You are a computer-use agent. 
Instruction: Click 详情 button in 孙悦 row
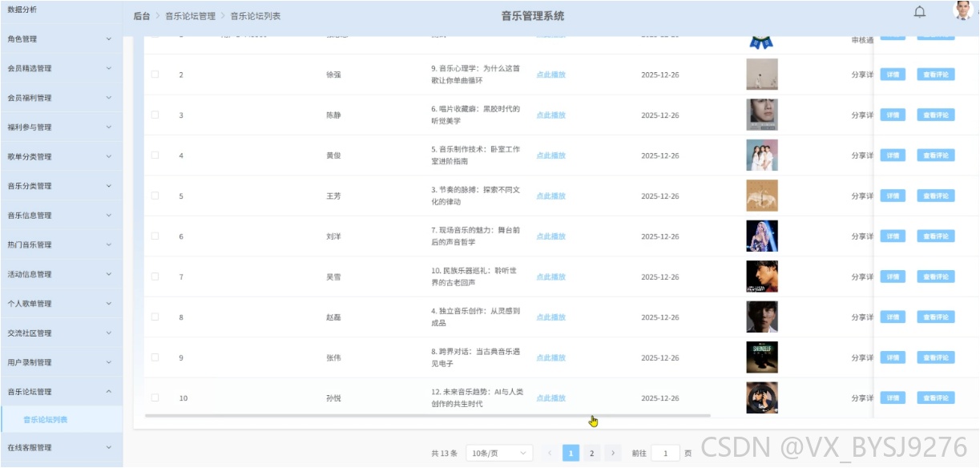coord(893,397)
